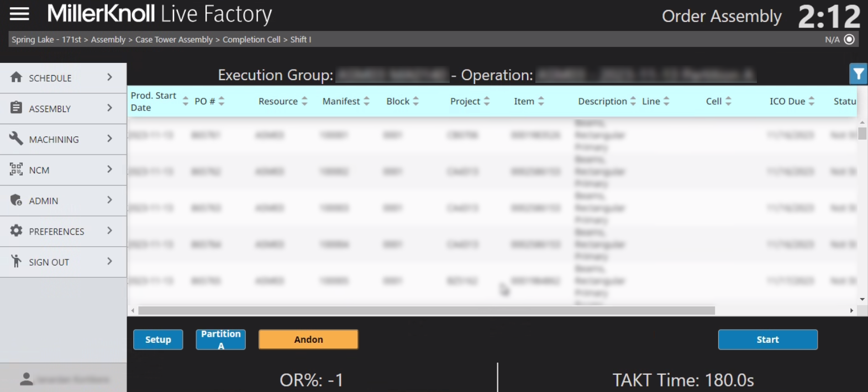868x392 pixels.
Task: Sort by Prod. Start Date column
Action: pos(185,102)
